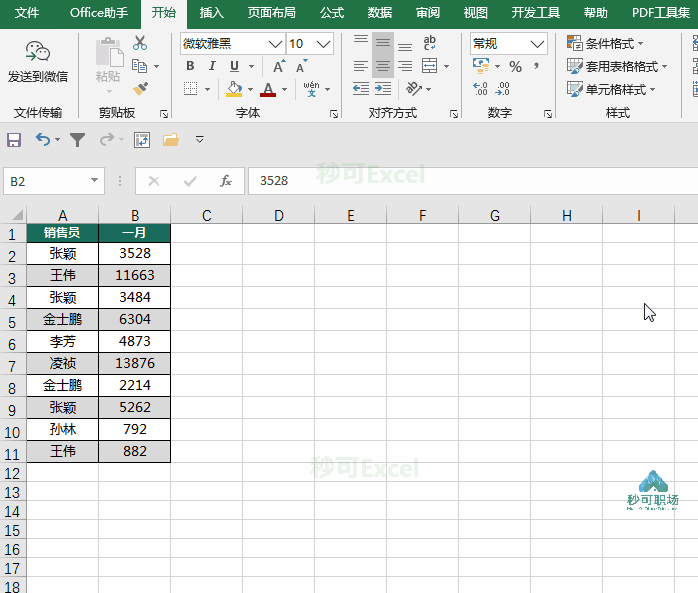This screenshot has height=593, width=698.
Task: Click the Open folder icon
Action: (x=170, y=140)
